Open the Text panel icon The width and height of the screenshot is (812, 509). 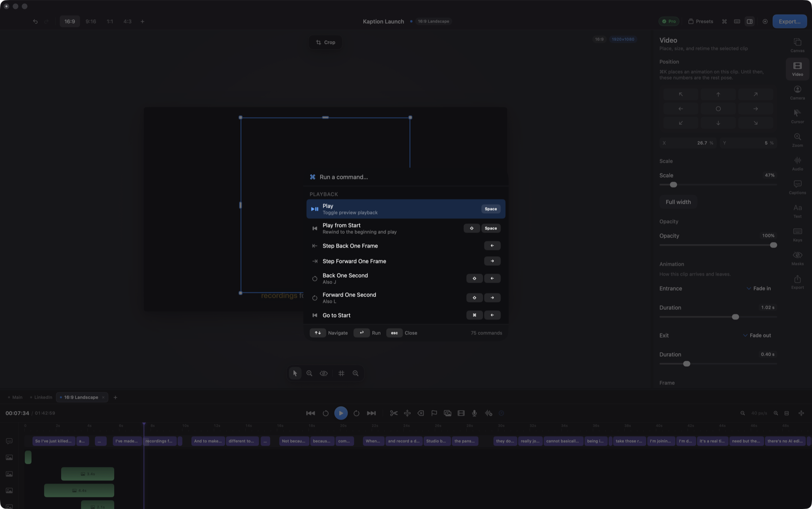click(797, 211)
